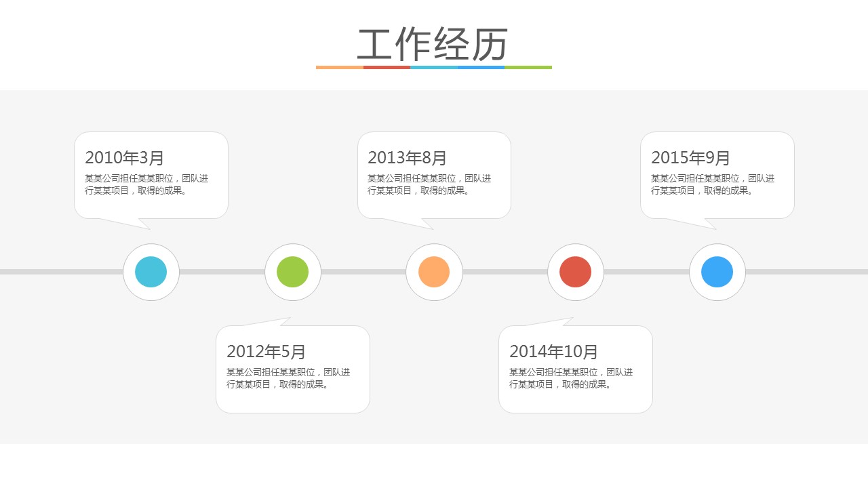
Task: Select the description text below 2014年10月
Action: click(x=571, y=378)
